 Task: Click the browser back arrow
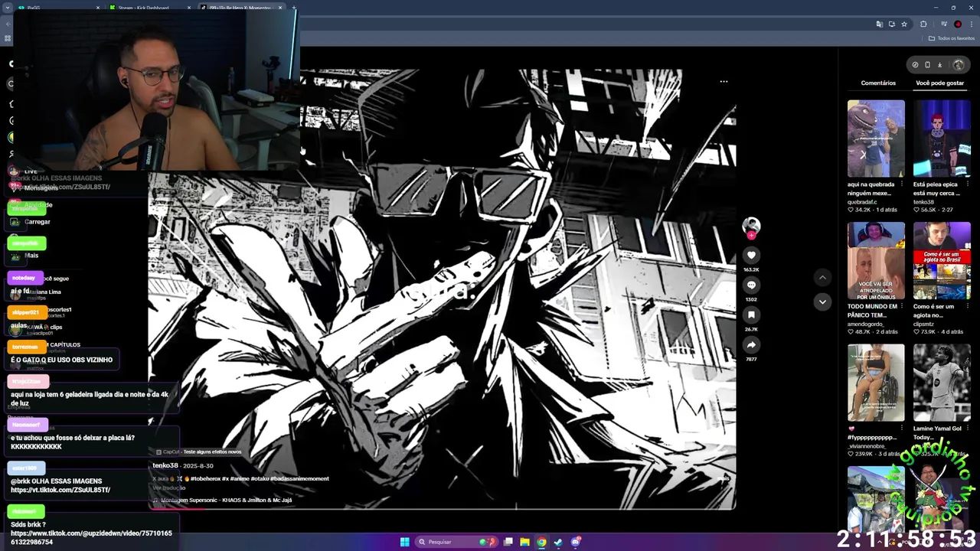8,24
